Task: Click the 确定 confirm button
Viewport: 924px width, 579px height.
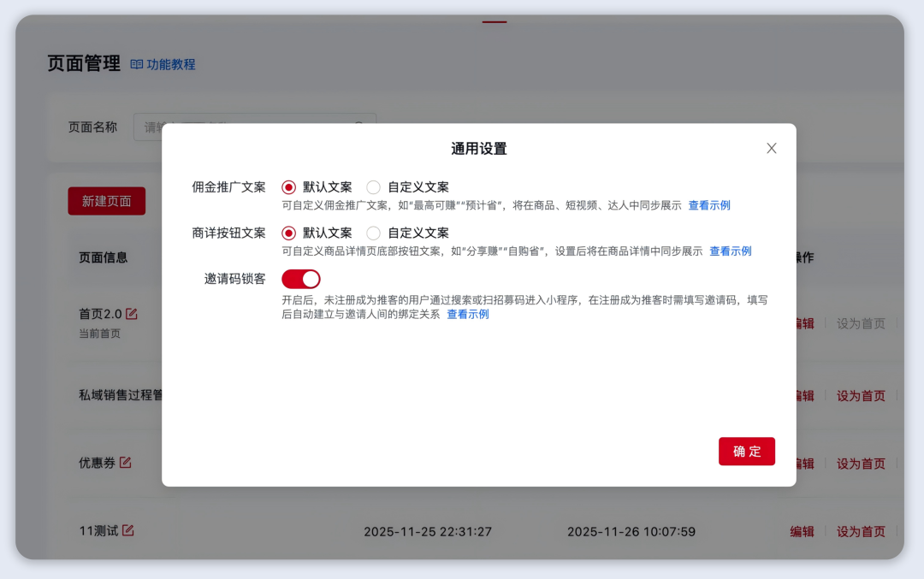Action: click(x=746, y=451)
